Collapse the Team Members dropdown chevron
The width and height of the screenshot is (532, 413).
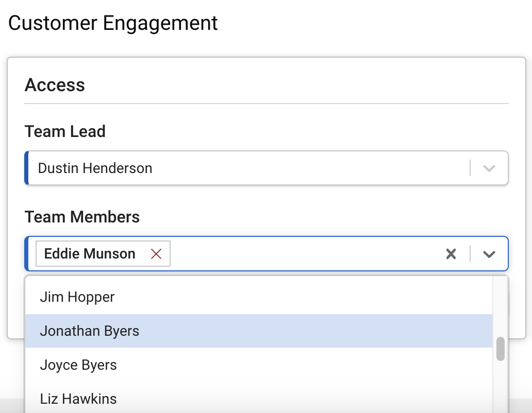click(489, 254)
